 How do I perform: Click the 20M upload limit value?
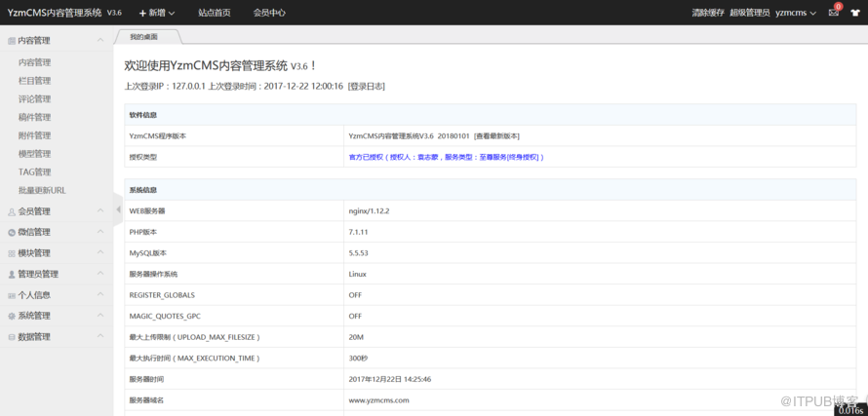click(356, 337)
